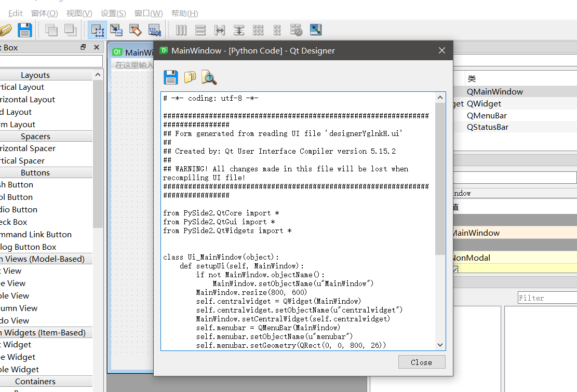Select Dialog Button Box widget

pos(46,247)
